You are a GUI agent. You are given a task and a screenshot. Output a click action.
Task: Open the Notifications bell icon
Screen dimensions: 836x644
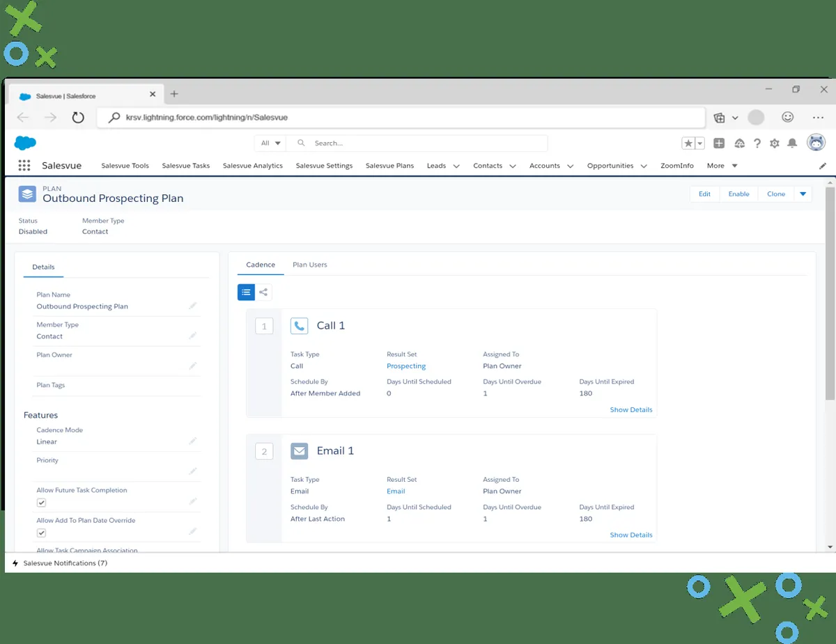pos(792,143)
